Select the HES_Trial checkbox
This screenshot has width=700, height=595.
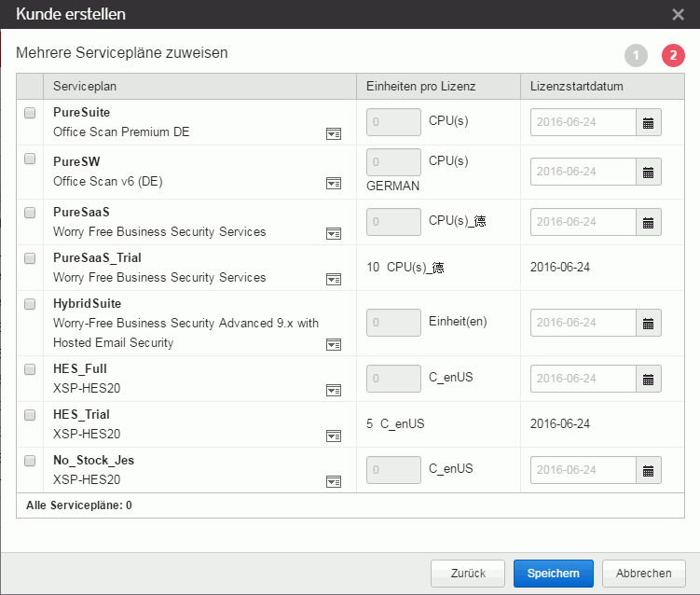[x=30, y=415]
